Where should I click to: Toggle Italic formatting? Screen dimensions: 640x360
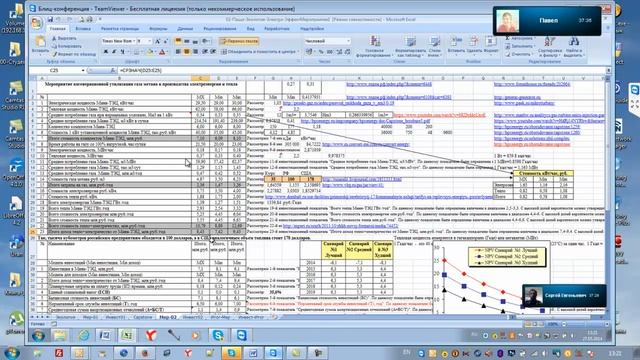(114, 52)
